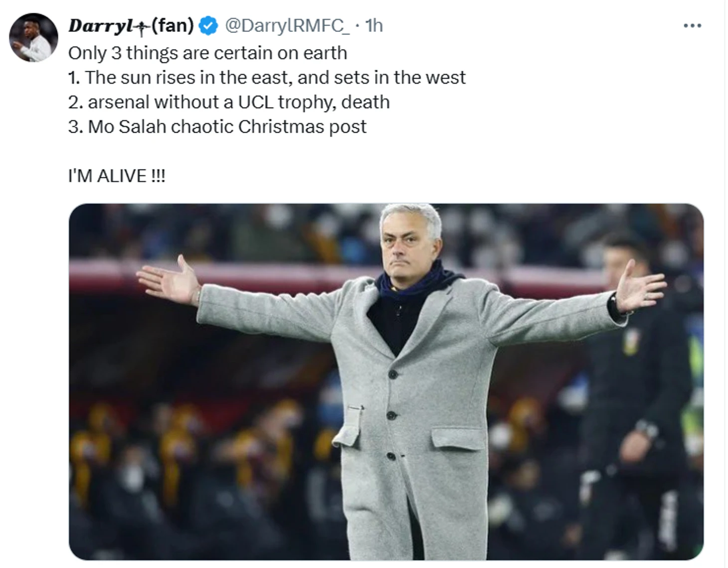728x568 pixels.
Task: Open the Darryl display name link
Action: 98,25
